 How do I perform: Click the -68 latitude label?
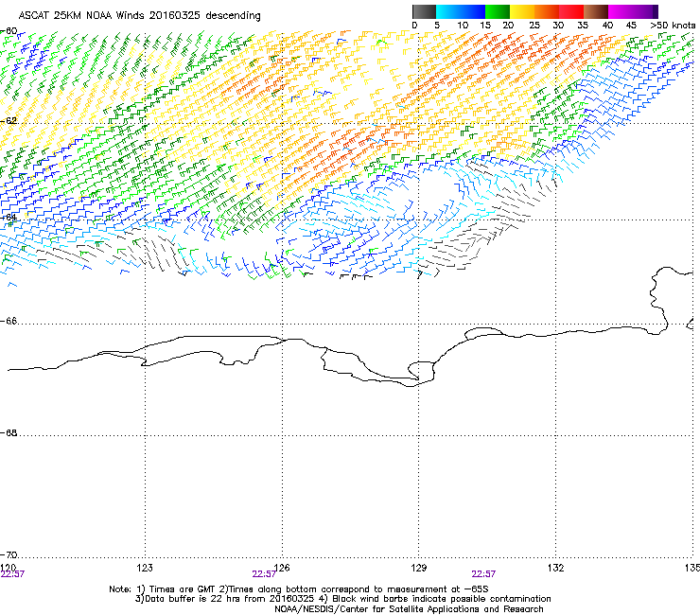click(x=9, y=432)
